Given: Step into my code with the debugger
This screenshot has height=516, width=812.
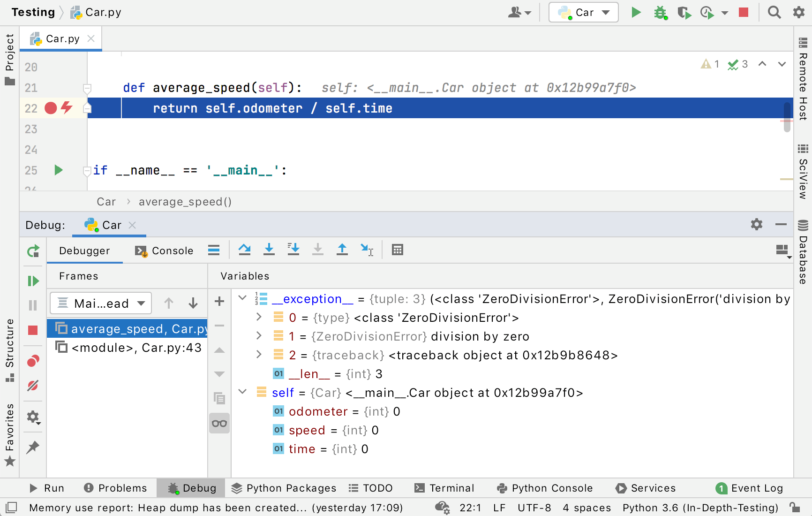Looking at the screenshot, I should point(293,250).
